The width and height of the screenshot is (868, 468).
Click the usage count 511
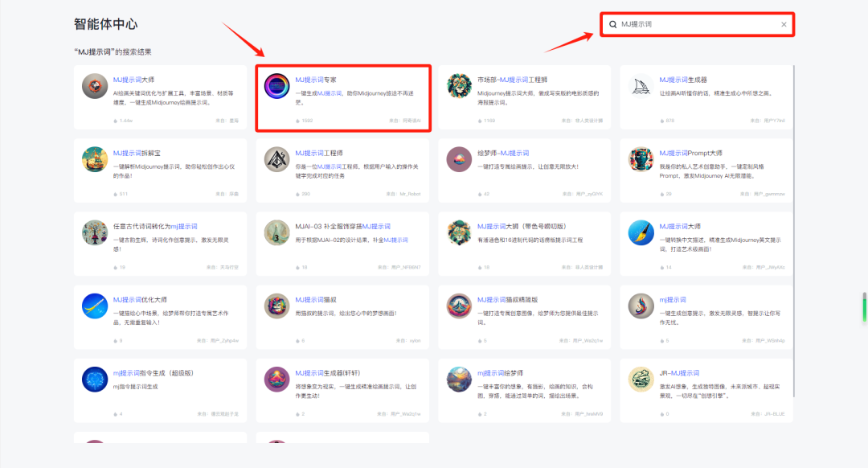124,194
